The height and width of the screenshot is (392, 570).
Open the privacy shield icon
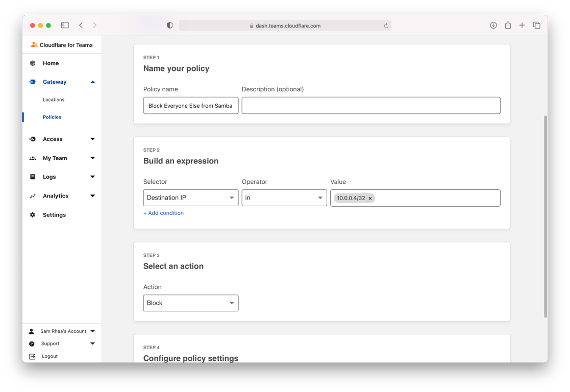[x=170, y=26]
